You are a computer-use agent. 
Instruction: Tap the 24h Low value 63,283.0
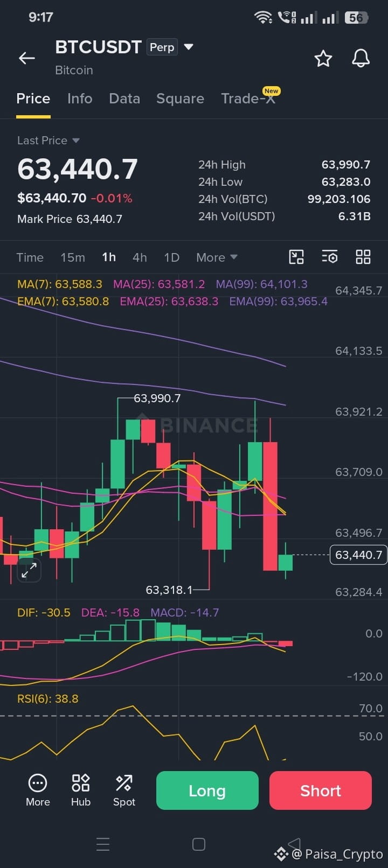(346, 182)
